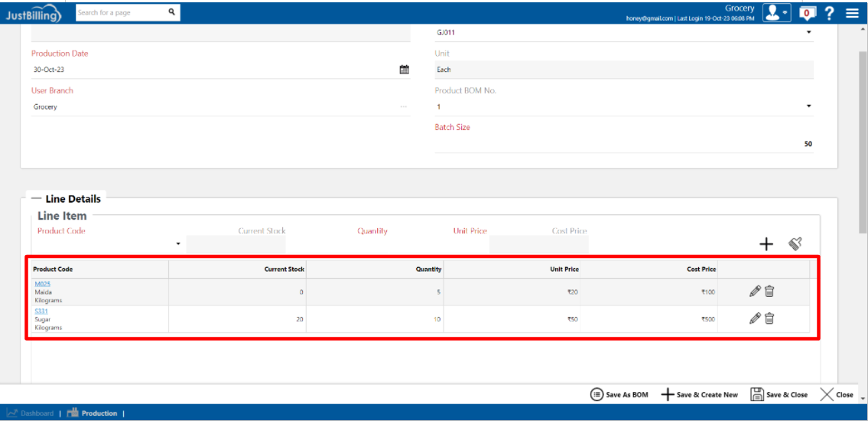Expand the G/011 dropdown arrow
Screen dimensions: 868x421
[809, 33]
